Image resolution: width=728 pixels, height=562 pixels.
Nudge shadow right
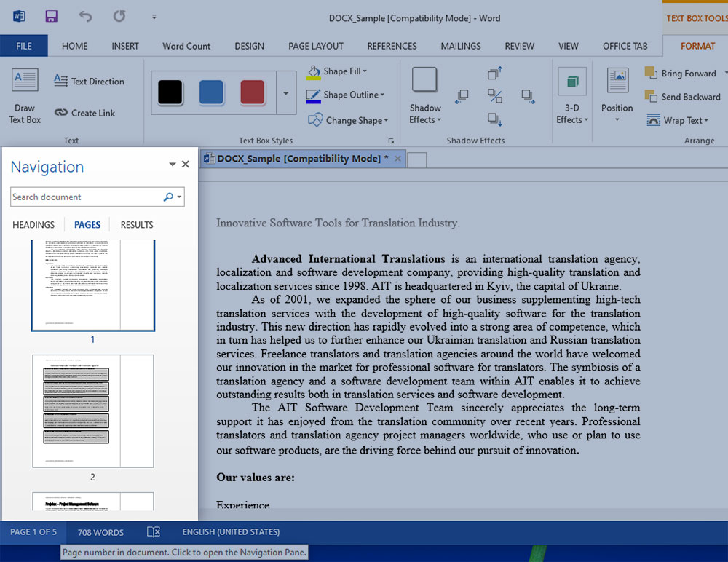[x=528, y=96]
